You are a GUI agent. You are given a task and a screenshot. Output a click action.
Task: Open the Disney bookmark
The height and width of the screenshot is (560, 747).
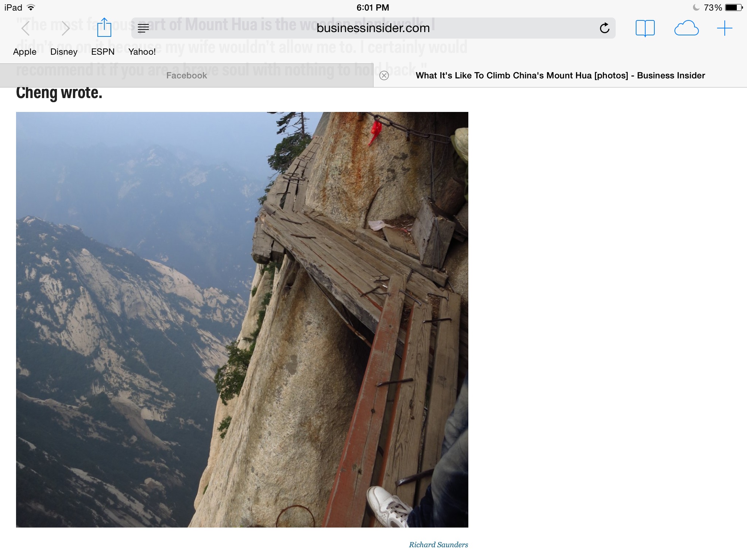[64, 52]
